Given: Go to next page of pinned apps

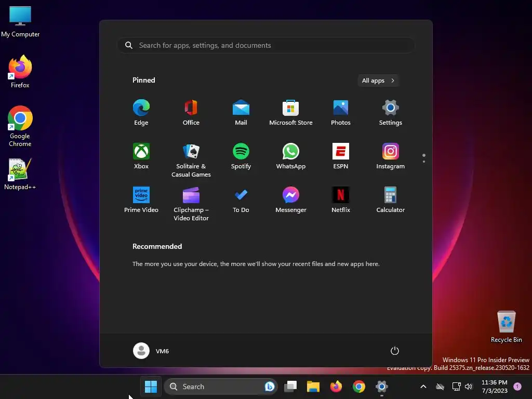Looking at the screenshot, I should pos(424,162).
